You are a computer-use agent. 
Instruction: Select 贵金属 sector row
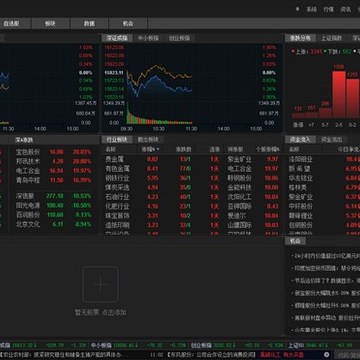click(192, 159)
